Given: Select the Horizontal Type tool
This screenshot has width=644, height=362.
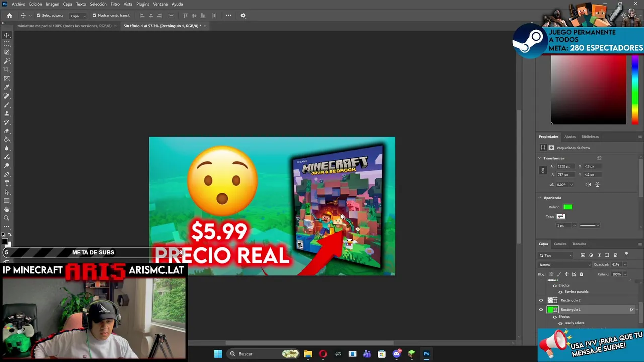Looking at the screenshot, I should point(7,183).
